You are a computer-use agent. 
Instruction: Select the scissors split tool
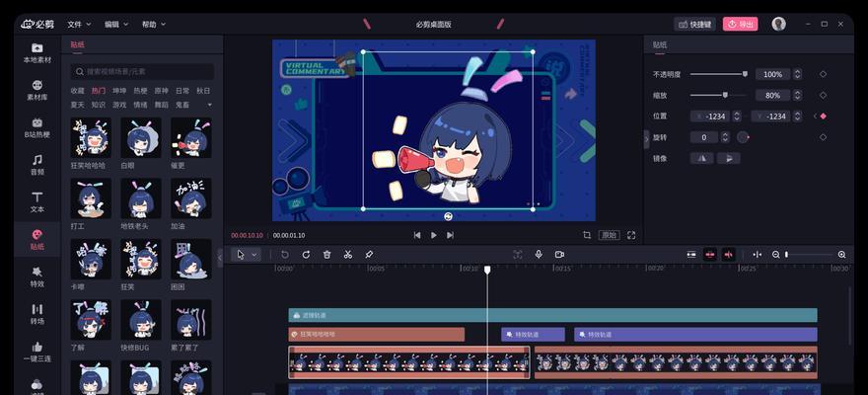click(x=347, y=255)
